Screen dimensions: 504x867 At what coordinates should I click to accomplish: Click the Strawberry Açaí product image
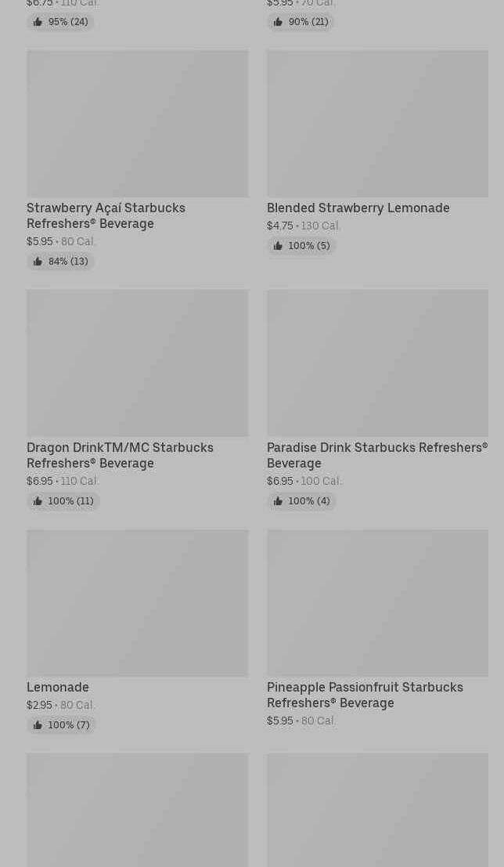[x=137, y=124]
